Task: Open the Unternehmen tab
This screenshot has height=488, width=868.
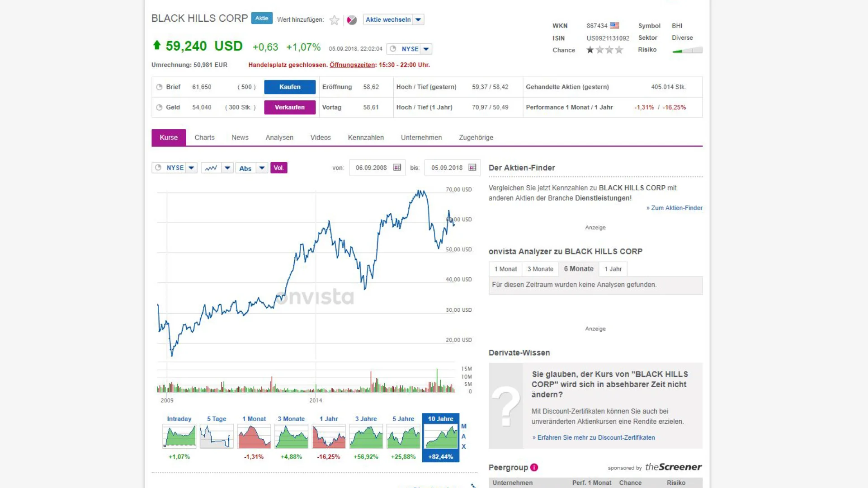Action: (x=421, y=138)
